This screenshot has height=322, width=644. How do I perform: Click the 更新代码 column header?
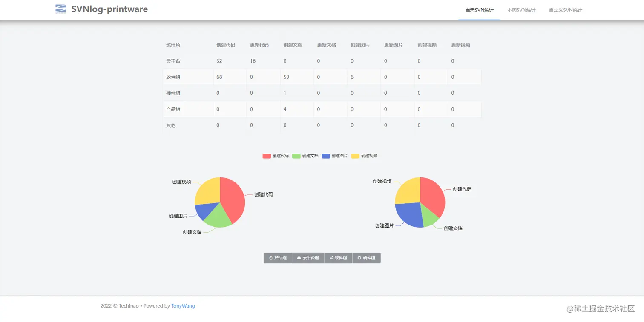(259, 45)
